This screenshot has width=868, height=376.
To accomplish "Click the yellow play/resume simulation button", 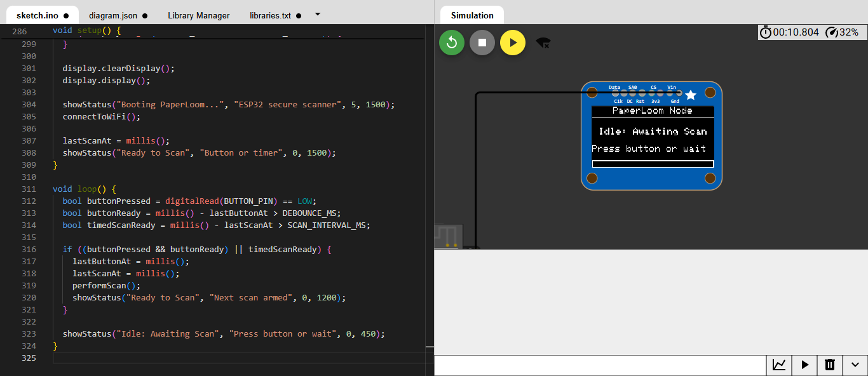I will 513,43.
